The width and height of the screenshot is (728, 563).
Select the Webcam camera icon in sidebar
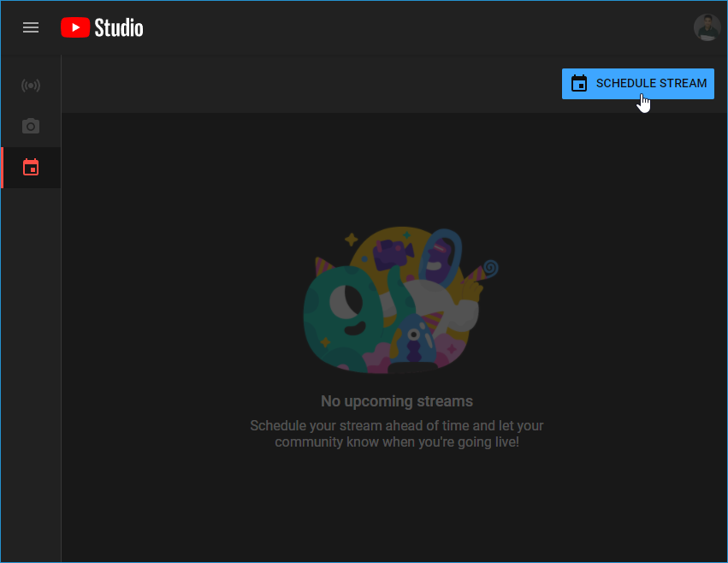tap(31, 126)
